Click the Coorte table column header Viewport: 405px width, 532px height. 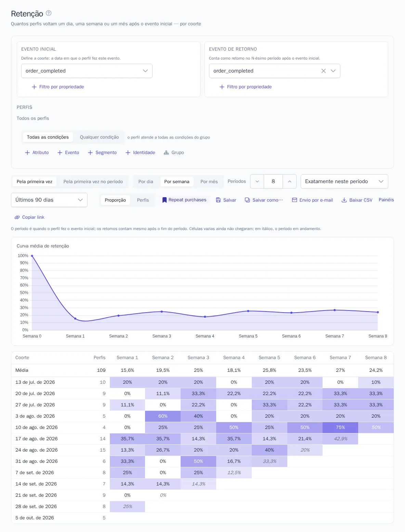(x=22, y=358)
